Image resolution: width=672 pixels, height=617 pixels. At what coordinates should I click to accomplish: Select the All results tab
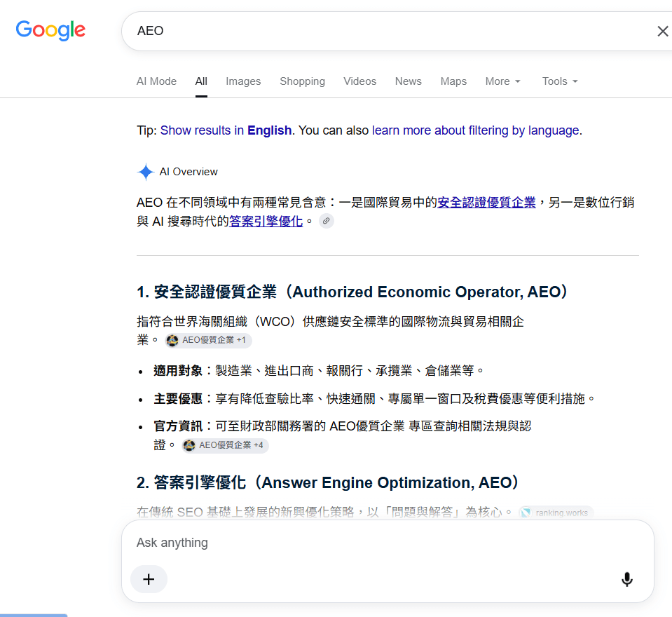click(x=201, y=81)
